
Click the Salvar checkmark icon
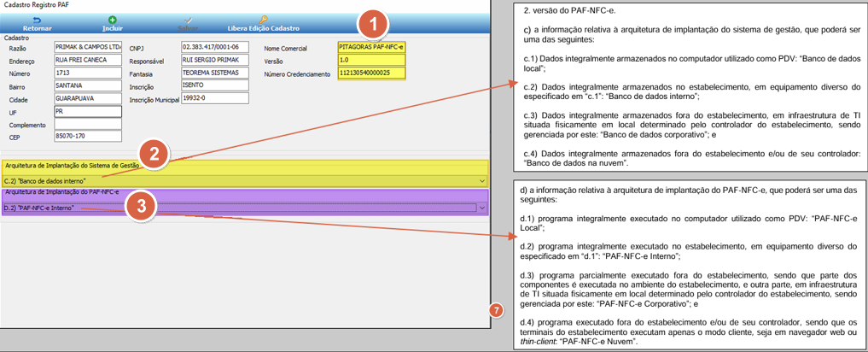coord(188,20)
